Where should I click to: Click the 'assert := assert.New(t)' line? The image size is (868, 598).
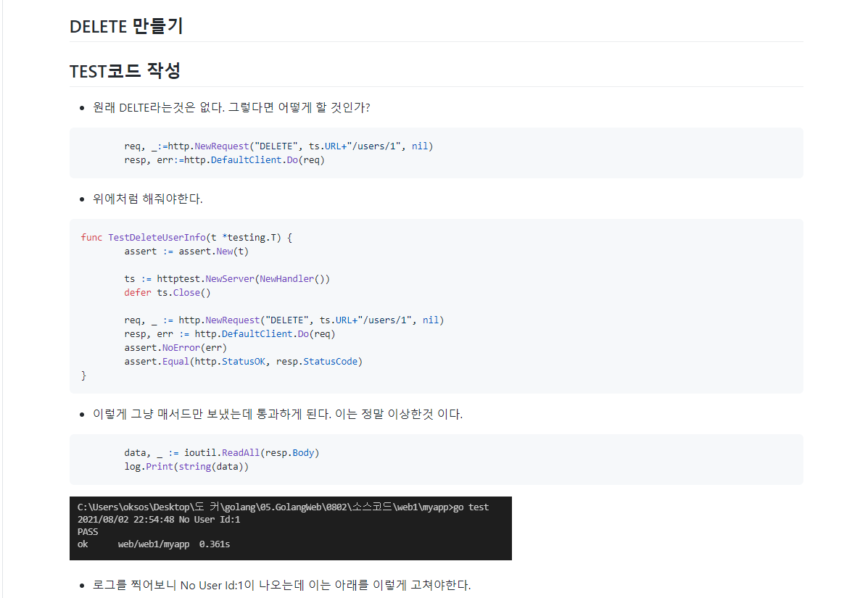[186, 251]
